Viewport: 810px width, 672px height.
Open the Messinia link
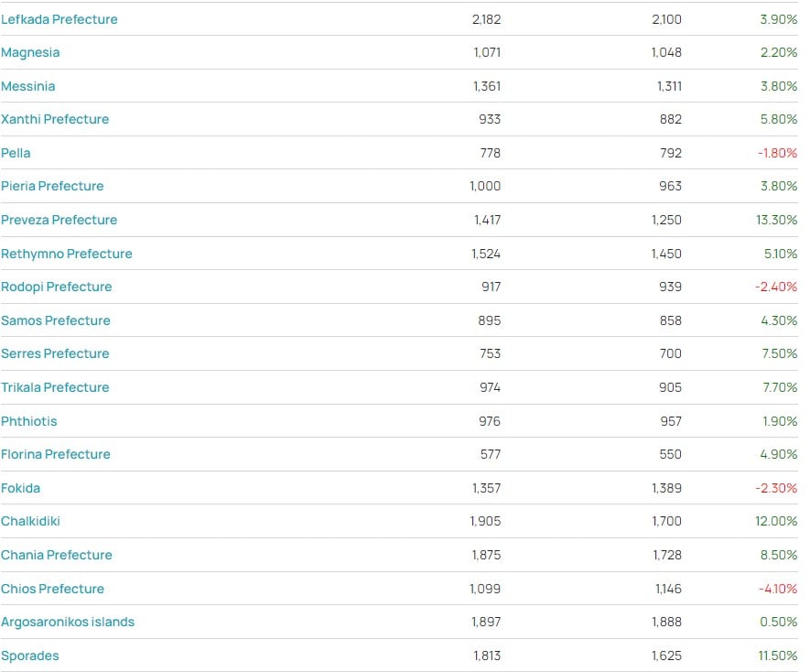pos(27,86)
